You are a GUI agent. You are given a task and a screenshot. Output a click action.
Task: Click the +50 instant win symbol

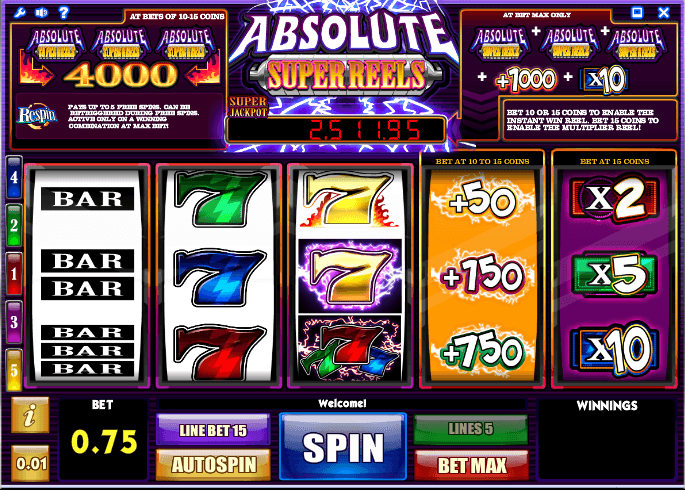[482, 199]
